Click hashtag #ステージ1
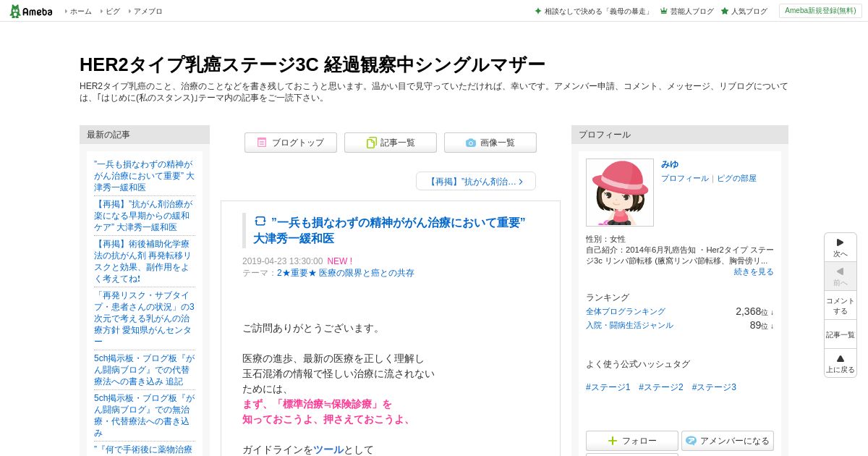 pos(608,387)
